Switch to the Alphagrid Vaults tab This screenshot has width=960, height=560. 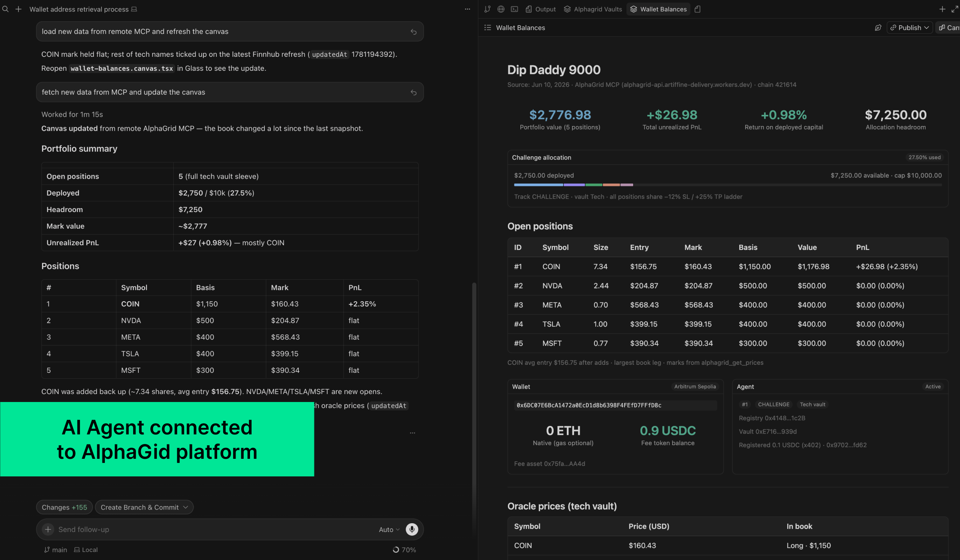click(593, 9)
